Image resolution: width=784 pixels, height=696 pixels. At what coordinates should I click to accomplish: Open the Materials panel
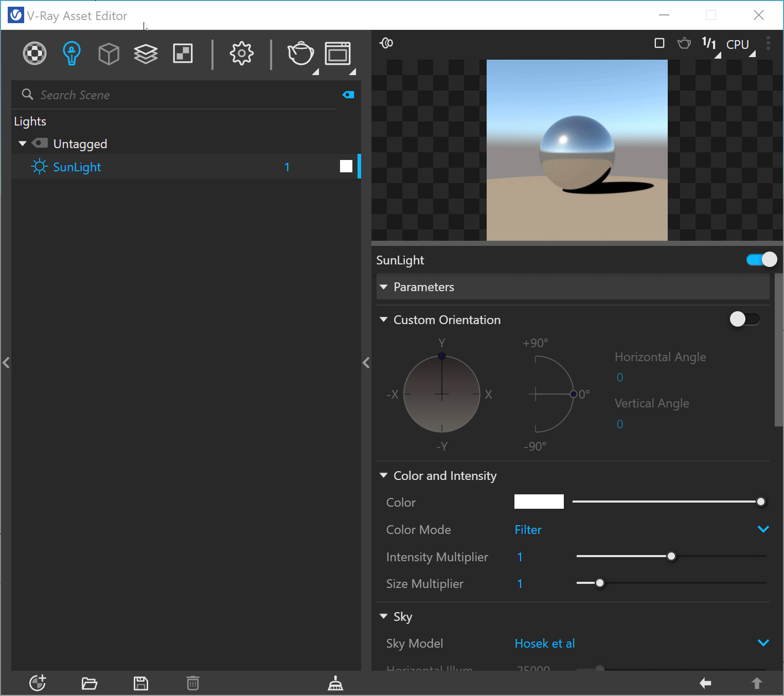pos(34,53)
